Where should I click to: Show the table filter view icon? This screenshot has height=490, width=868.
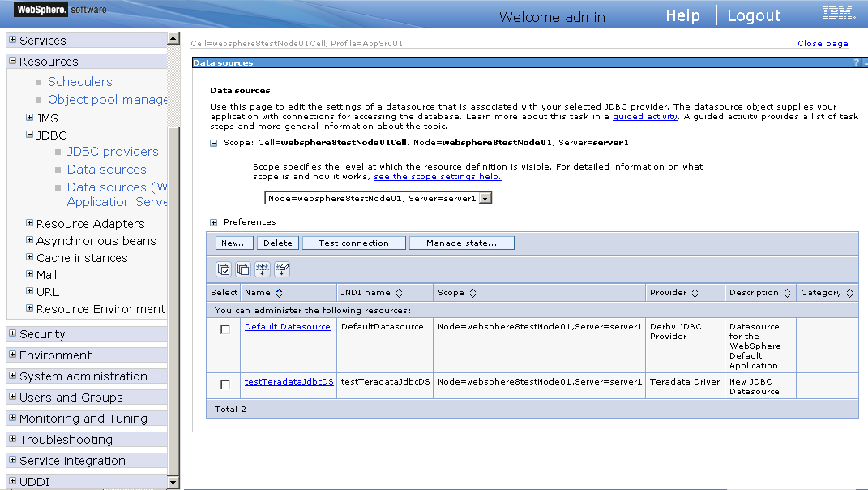pyautogui.click(x=263, y=269)
